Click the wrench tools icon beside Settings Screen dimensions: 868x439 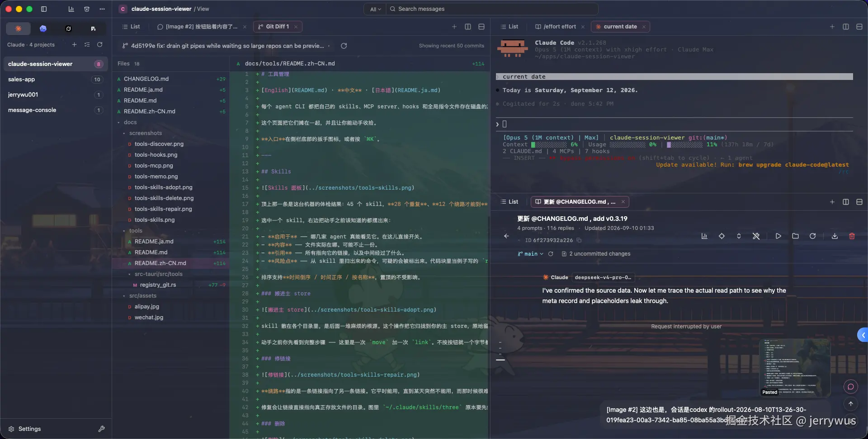(102, 429)
